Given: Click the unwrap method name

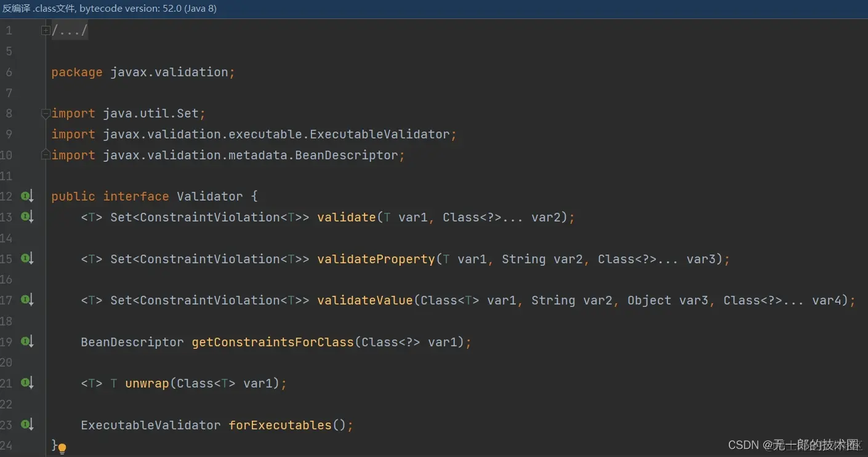Looking at the screenshot, I should click(147, 383).
